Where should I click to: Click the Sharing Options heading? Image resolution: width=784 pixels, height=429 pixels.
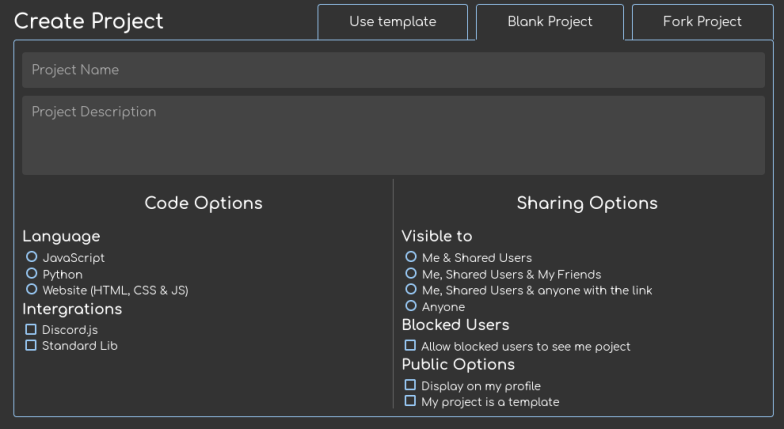587,203
